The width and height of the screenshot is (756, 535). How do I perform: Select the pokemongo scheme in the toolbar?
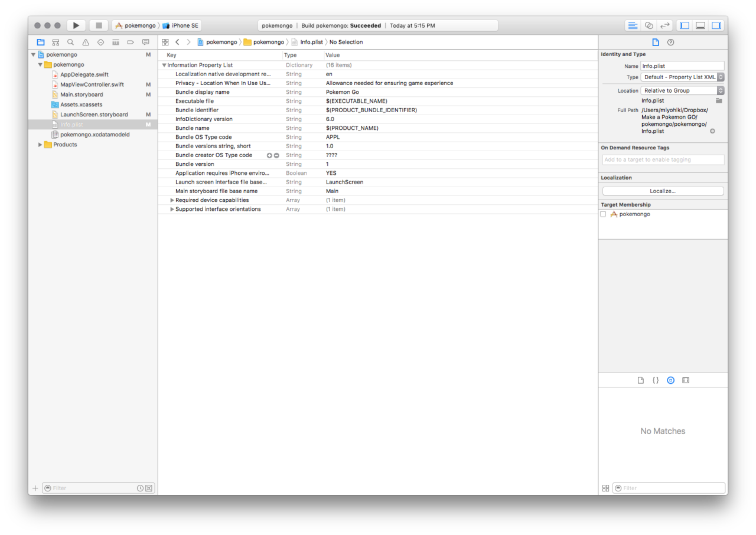135,25
